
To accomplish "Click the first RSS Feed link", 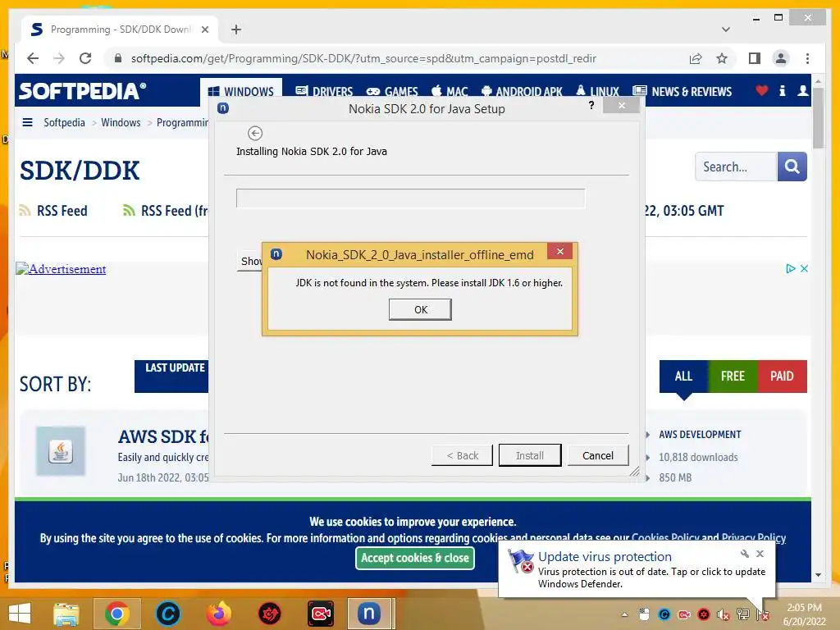I will click(x=62, y=211).
